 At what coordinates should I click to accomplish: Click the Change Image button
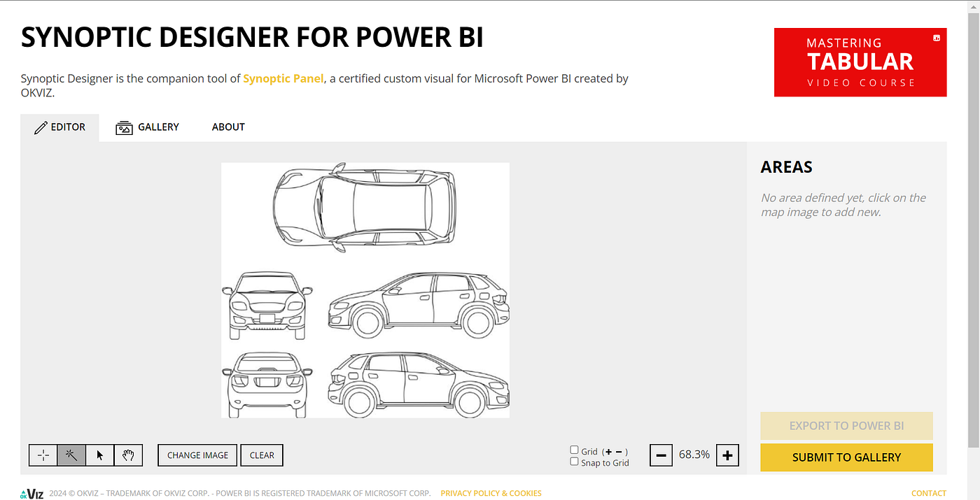tap(197, 455)
